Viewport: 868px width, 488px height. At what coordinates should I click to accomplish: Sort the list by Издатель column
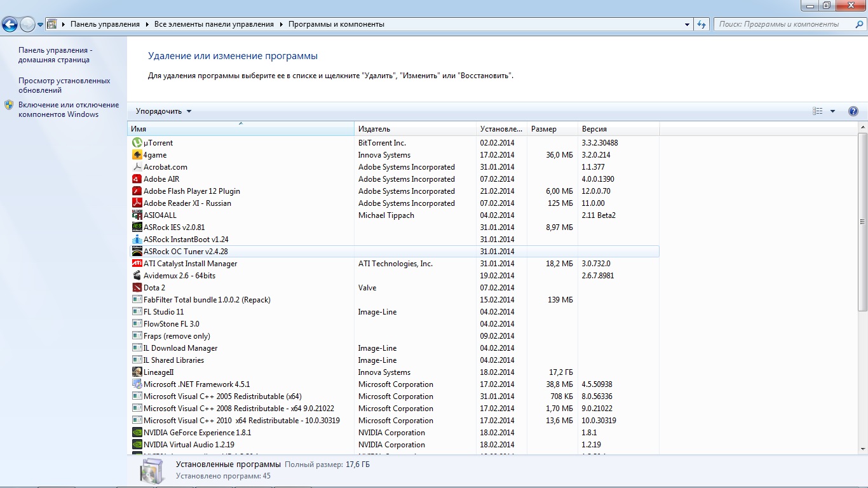(415, 129)
